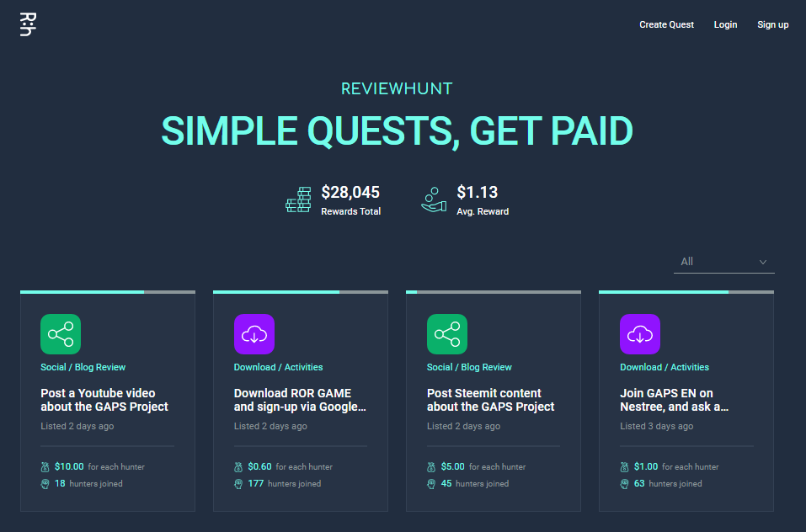The width and height of the screenshot is (806, 532).
Task: Click the purple cloud download icon on Nestree quest
Action: [x=640, y=334]
